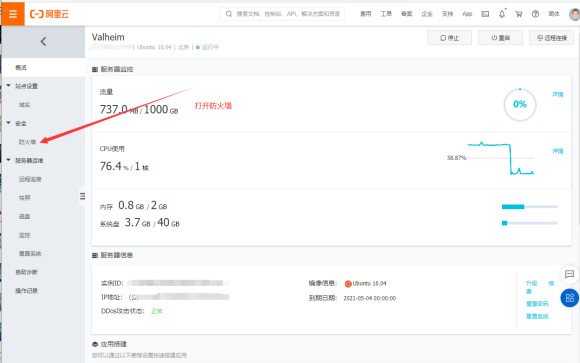Click the sidebar fold handle
The width and height of the screenshot is (580, 363).
point(82,196)
